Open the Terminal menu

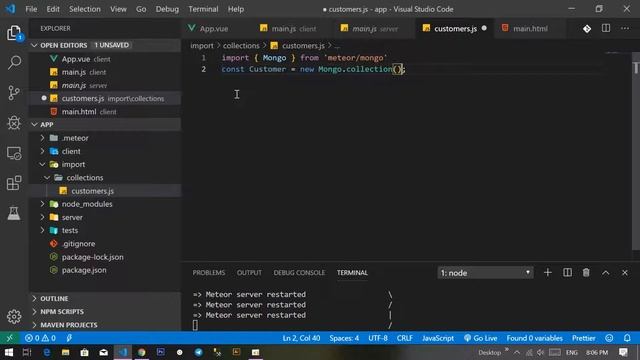point(203,9)
